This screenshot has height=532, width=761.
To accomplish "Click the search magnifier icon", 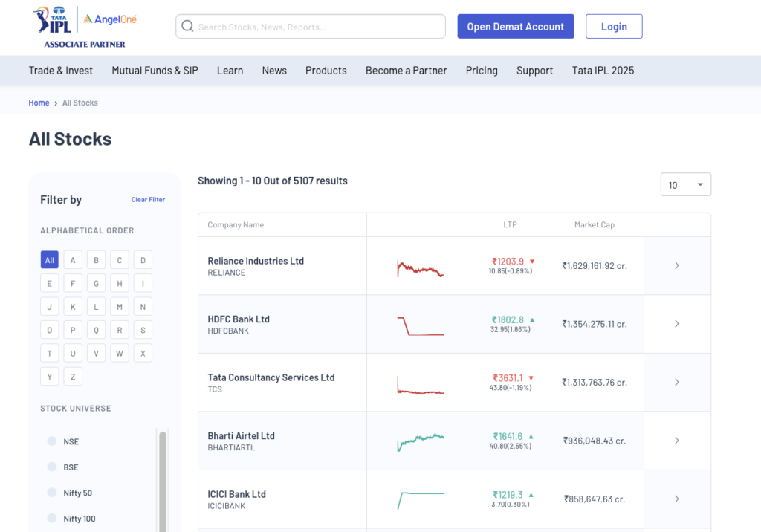I will pos(187,26).
